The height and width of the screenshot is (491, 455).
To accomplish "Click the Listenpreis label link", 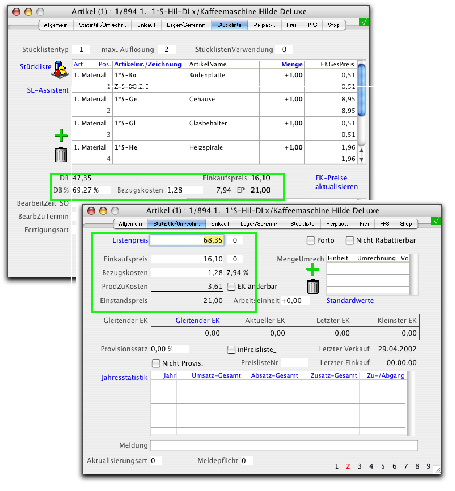I will 130,240.
